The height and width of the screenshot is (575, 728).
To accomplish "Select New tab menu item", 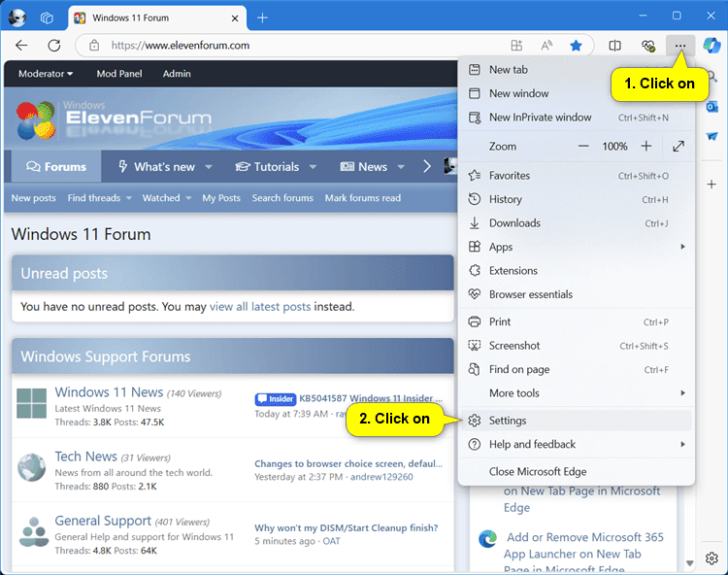I will pyautogui.click(x=577, y=70).
